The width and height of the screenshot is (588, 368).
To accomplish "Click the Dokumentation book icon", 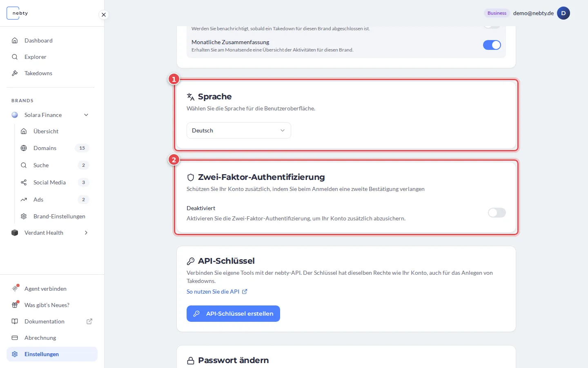I will pos(15,321).
